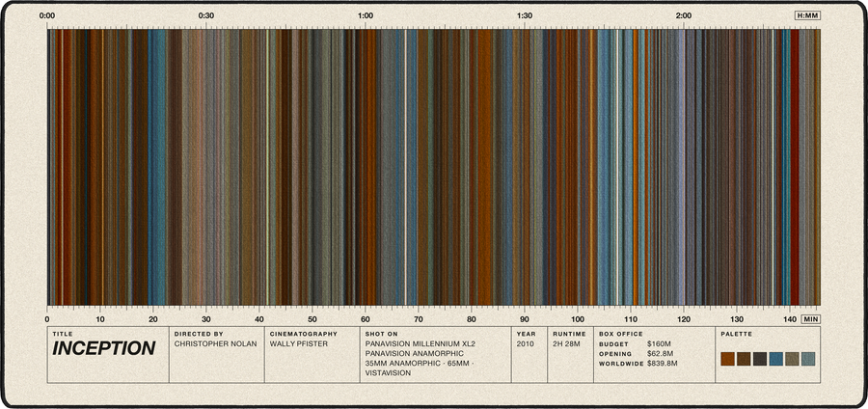Screen dimensions: 868x409
Task: Click the BUDGET label
Action: 614,344
